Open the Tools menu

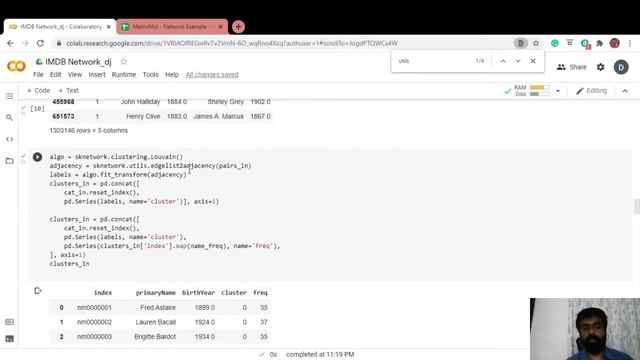click(x=150, y=75)
